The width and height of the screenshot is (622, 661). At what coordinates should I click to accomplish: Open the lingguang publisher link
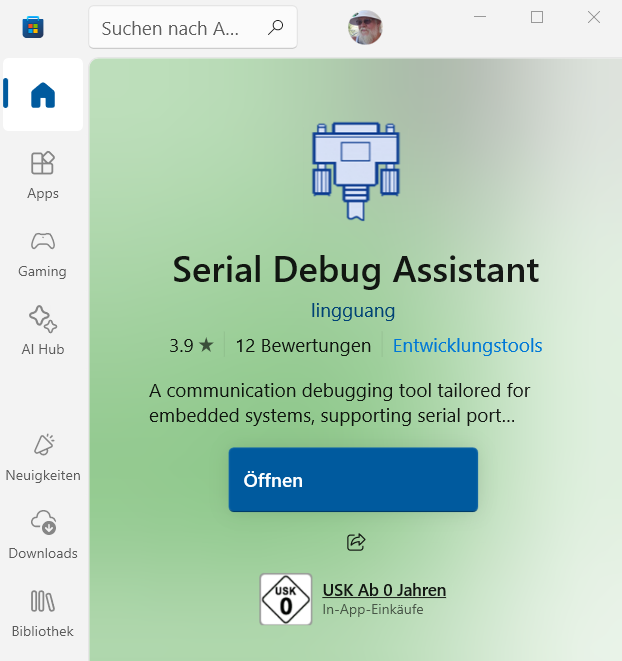click(353, 311)
